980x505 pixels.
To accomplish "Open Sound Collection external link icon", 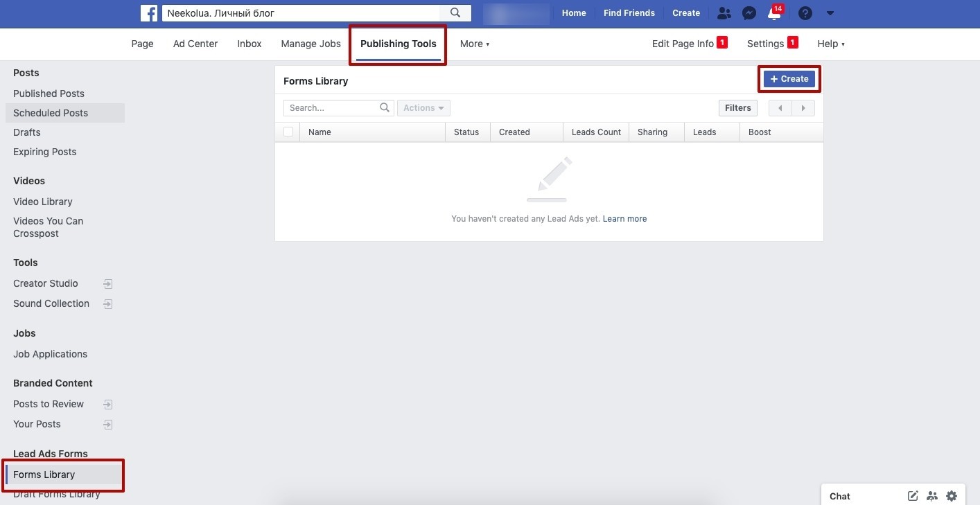I will 107,304.
